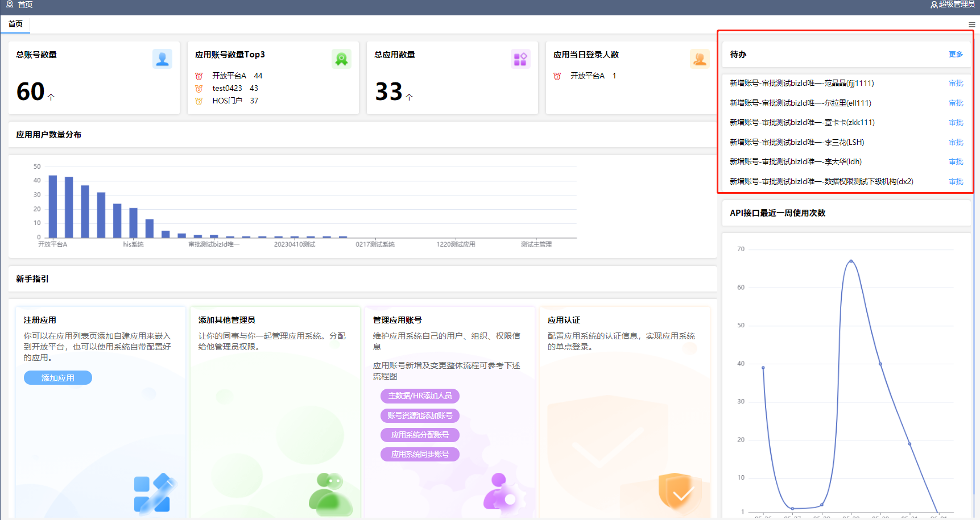Click the first data point at 40 on API chart
The height and width of the screenshot is (520, 980).
[763, 368]
